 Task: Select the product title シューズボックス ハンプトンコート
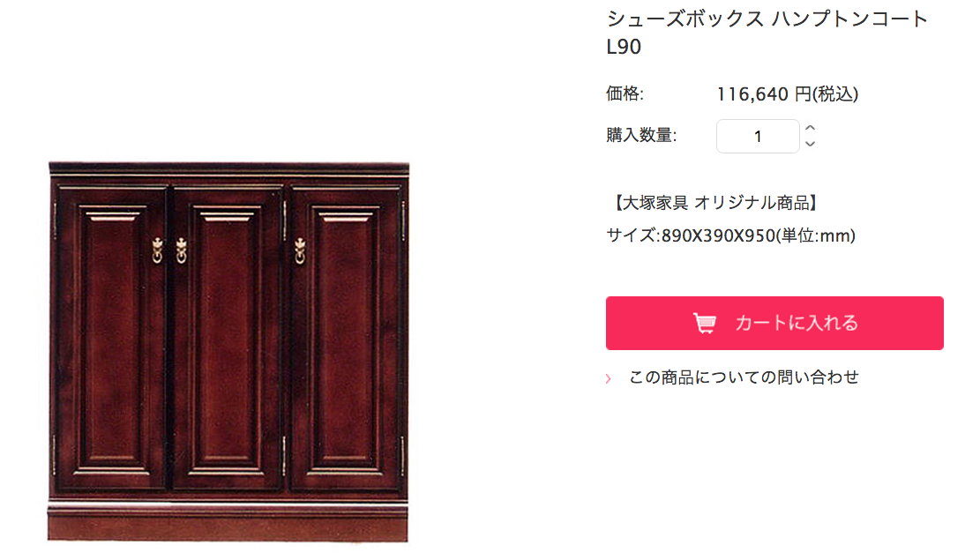point(767,19)
